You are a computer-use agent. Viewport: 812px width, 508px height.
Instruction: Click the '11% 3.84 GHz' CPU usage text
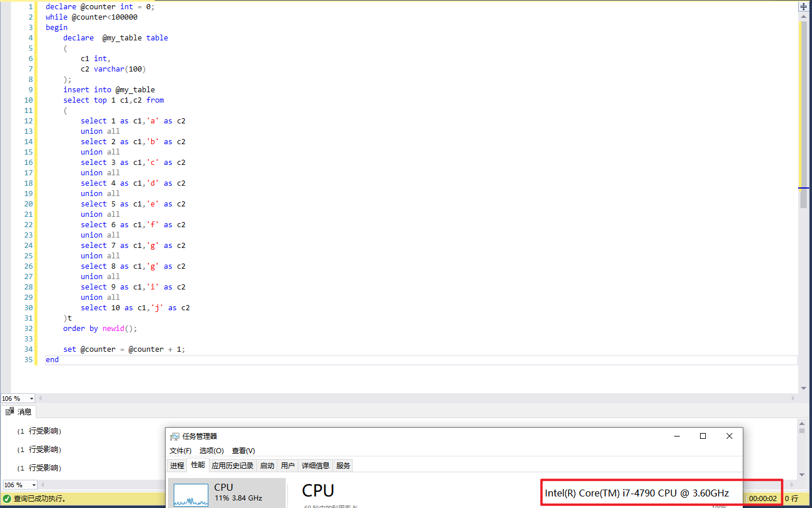tap(238, 498)
